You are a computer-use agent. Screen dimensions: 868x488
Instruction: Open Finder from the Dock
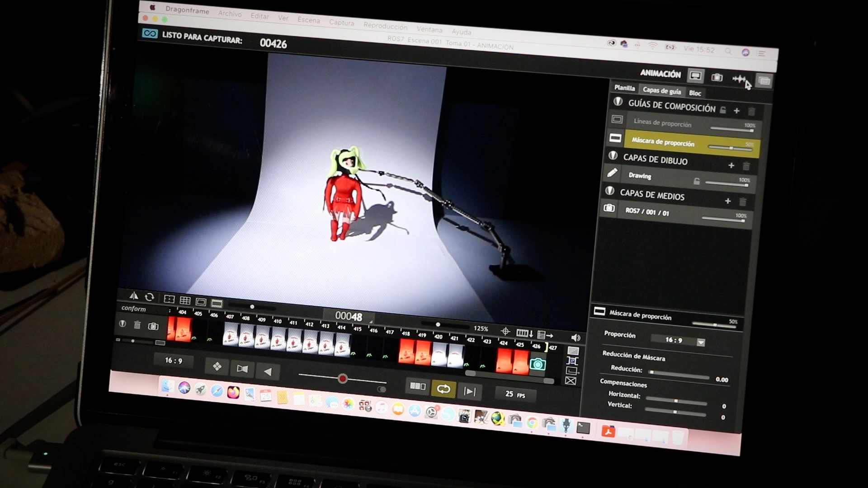[x=168, y=385]
